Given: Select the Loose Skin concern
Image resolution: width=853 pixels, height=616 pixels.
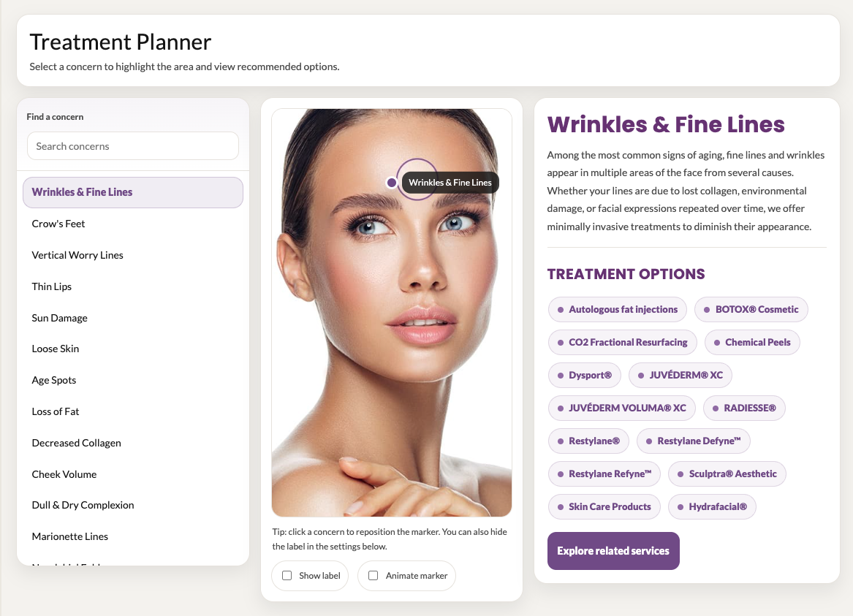Looking at the screenshot, I should coord(55,349).
